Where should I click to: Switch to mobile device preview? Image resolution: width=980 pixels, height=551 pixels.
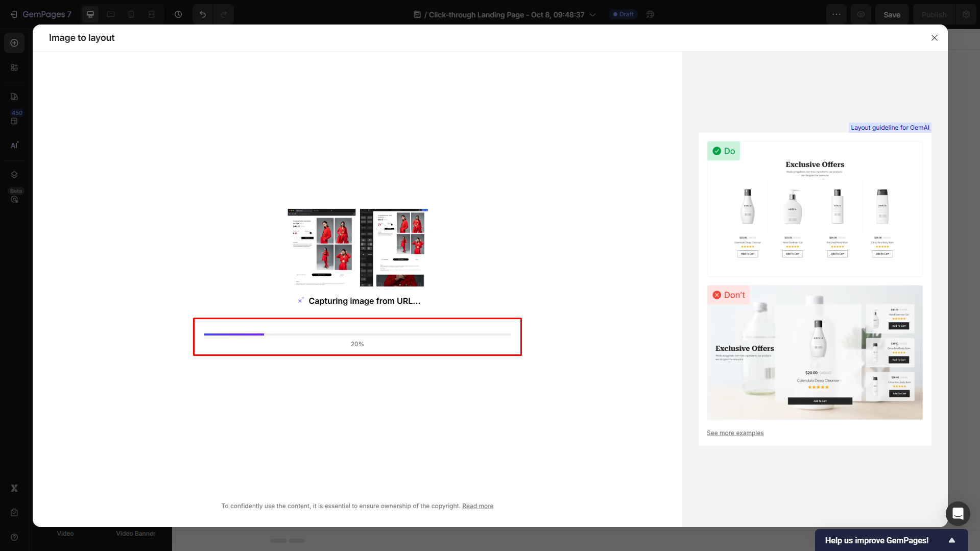tap(131, 14)
